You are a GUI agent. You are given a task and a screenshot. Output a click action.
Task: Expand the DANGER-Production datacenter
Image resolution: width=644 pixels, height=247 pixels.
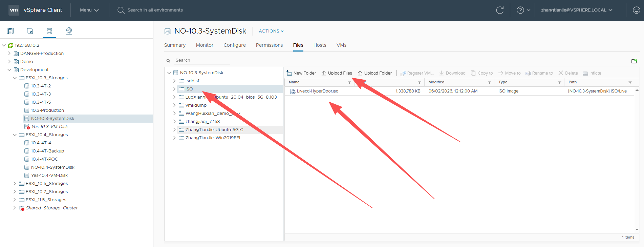[x=9, y=53]
